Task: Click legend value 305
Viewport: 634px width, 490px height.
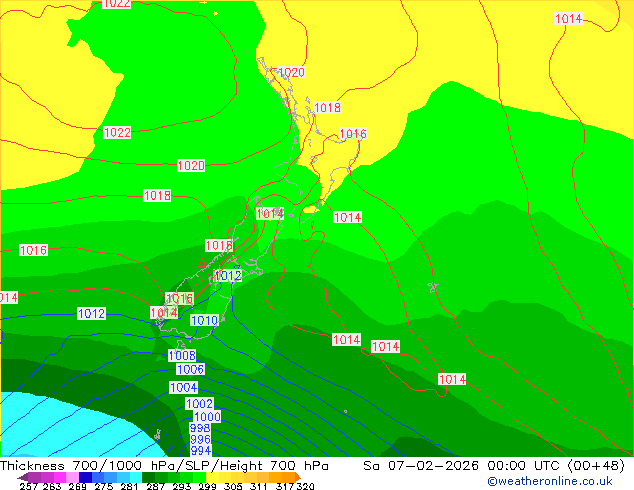Action: pyautogui.click(x=233, y=486)
